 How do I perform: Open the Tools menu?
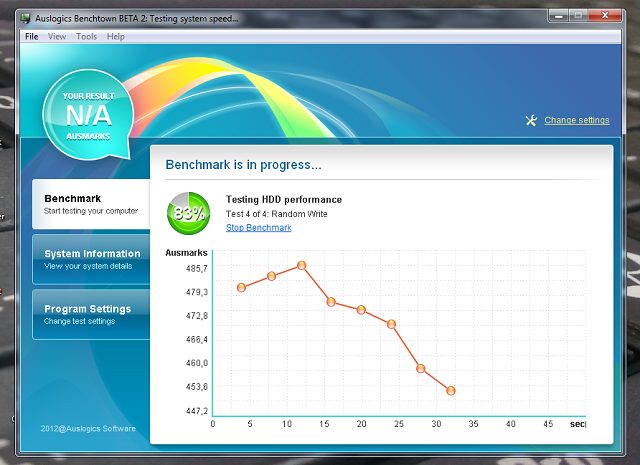(86, 36)
